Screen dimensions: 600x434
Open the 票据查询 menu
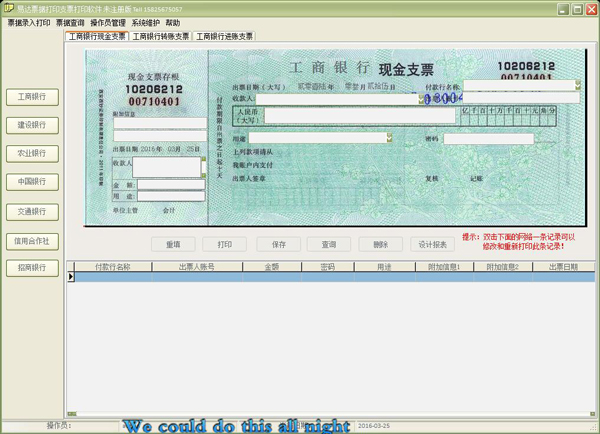[70, 23]
